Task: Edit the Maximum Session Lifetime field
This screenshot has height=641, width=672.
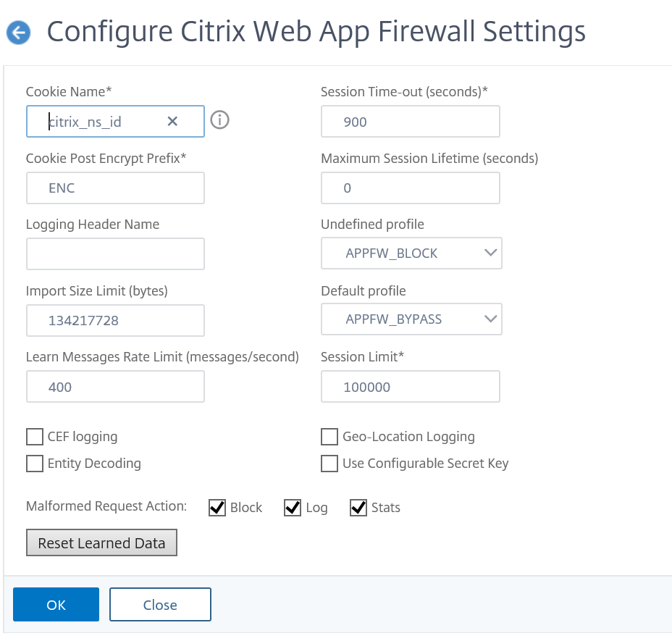Action: [411, 188]
